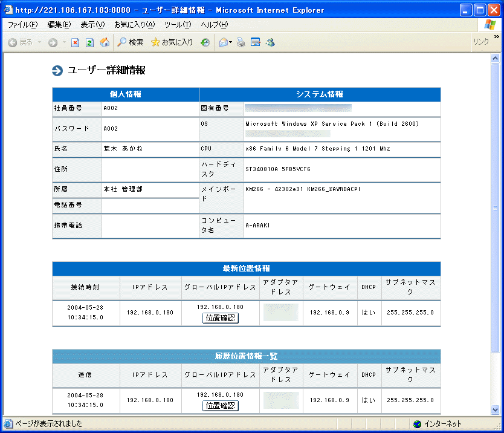Select the name 荒木 あかね

[123, 149]
